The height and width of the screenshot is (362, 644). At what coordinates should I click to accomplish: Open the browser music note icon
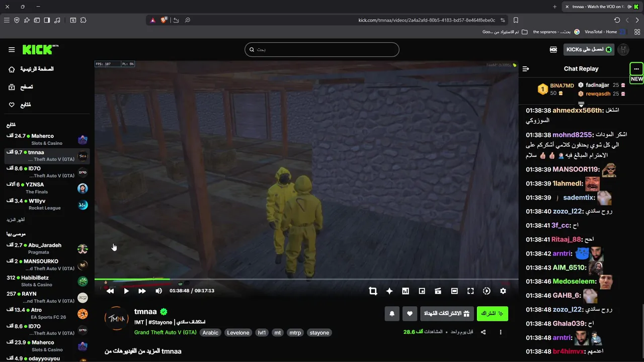57,20
